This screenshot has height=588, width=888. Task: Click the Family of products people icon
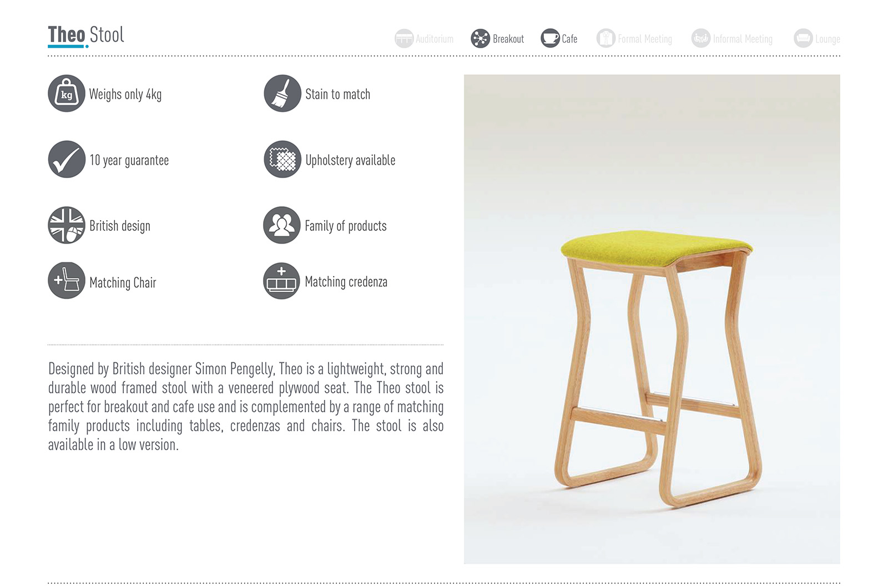coord(282,225)
